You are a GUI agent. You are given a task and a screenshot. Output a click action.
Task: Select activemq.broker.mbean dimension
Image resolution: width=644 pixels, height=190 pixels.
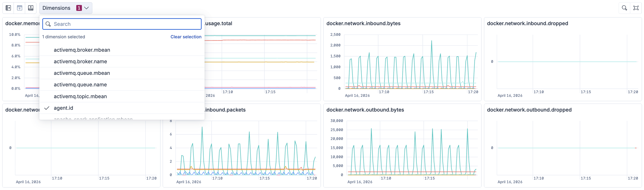click(82, 50)
